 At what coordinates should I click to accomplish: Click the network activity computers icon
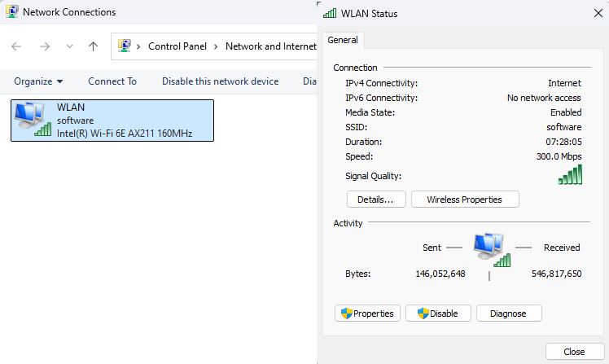coord(492,249)
